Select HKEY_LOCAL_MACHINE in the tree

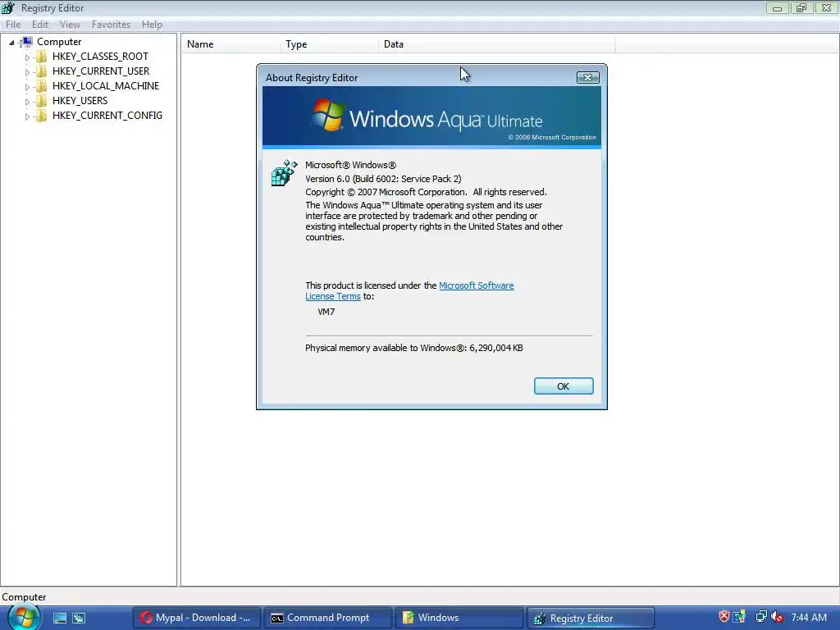106,85
